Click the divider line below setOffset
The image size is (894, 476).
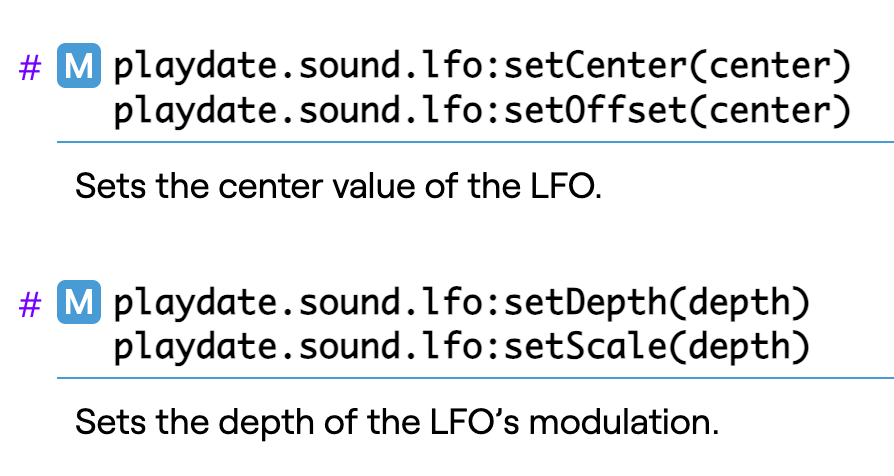pyautogui.click(x=475, y=142)
